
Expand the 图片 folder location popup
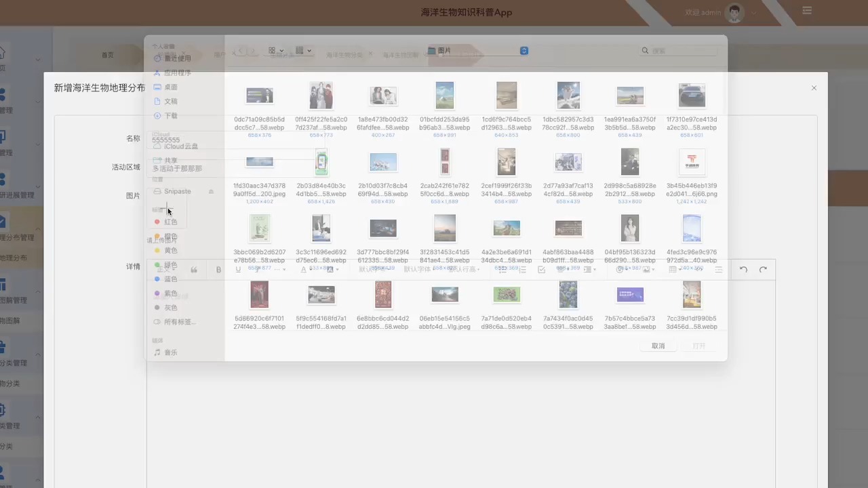tap(524, 51)
